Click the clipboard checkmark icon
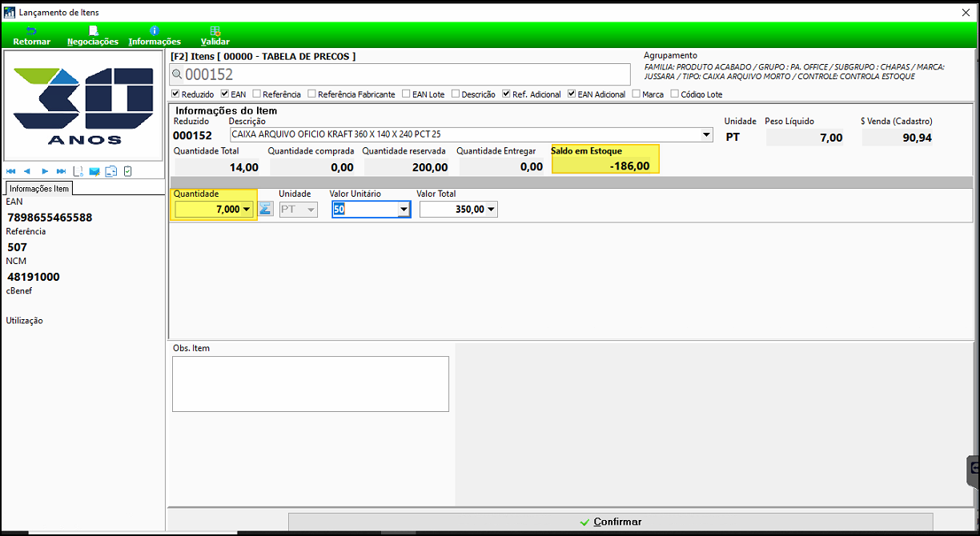980x536 pixels. (x=127, y=171)
